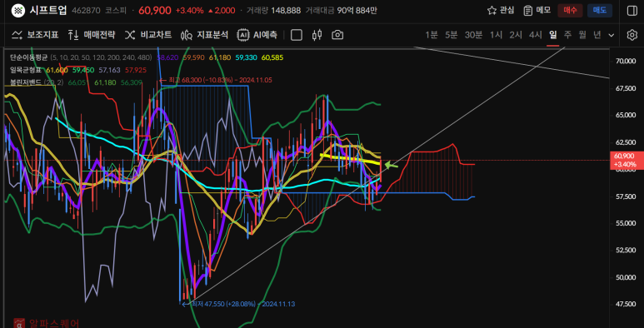Click current price 60,900 in header
The height and width of the screenshot is (328, 644).
click(155, 11)
